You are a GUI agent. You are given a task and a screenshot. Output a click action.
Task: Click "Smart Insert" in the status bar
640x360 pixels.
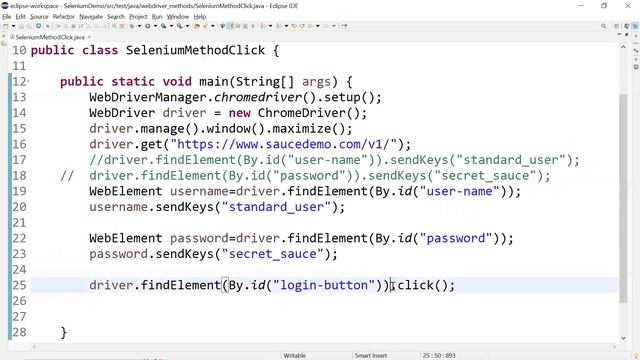point(371,356)
